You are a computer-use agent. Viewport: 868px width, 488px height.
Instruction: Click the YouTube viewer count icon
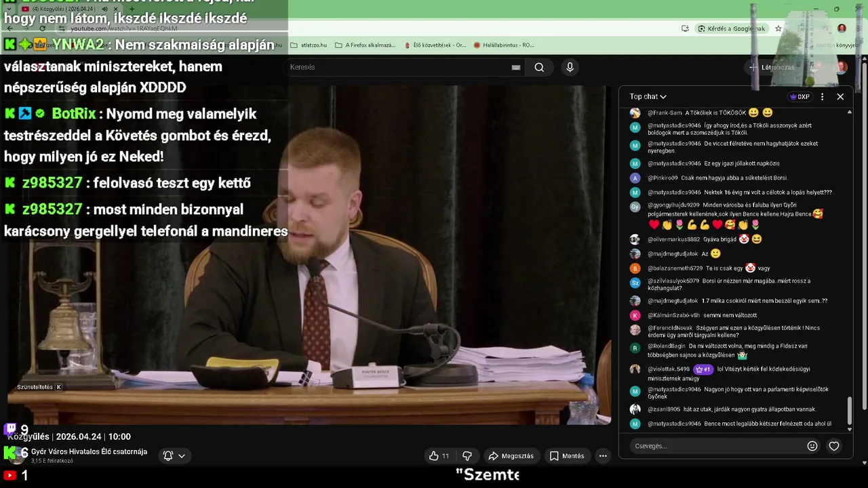(x=10, y=476)
